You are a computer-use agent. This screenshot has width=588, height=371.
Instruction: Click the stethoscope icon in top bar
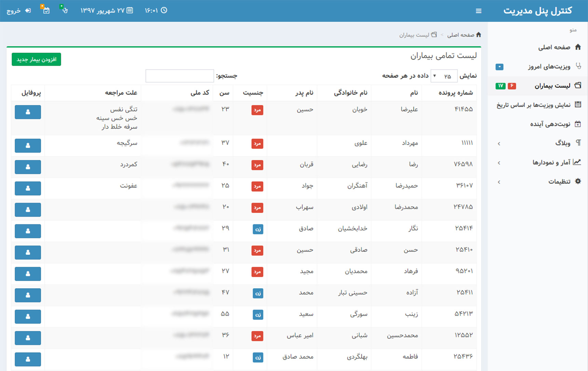pos(64,10)
